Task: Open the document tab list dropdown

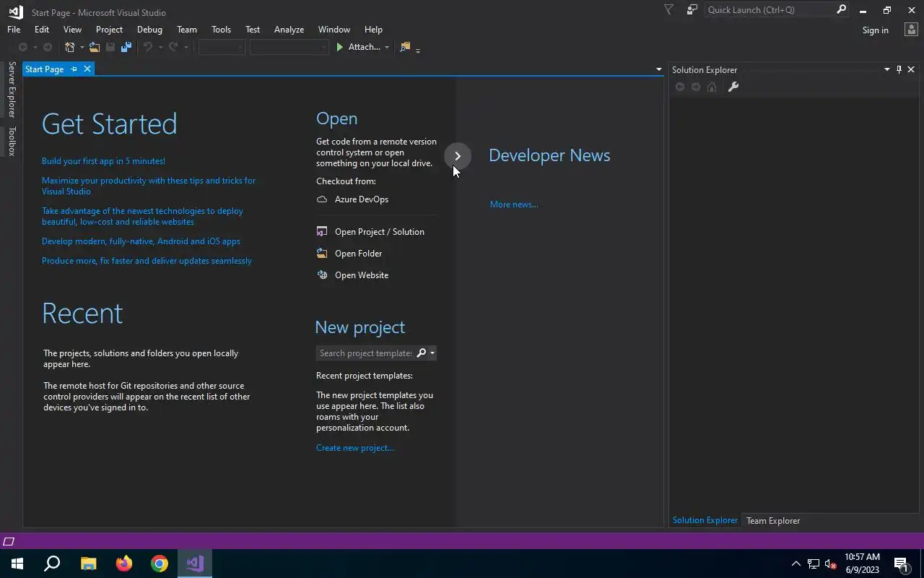Action: pyautogui.click(x=658, y=69)
